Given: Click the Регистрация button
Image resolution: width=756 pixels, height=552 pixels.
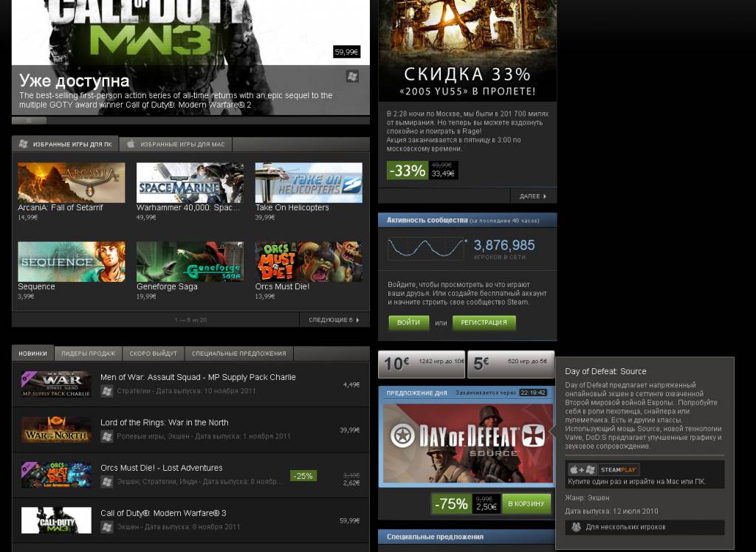Looking at the screenshot, I should (484, 322).
